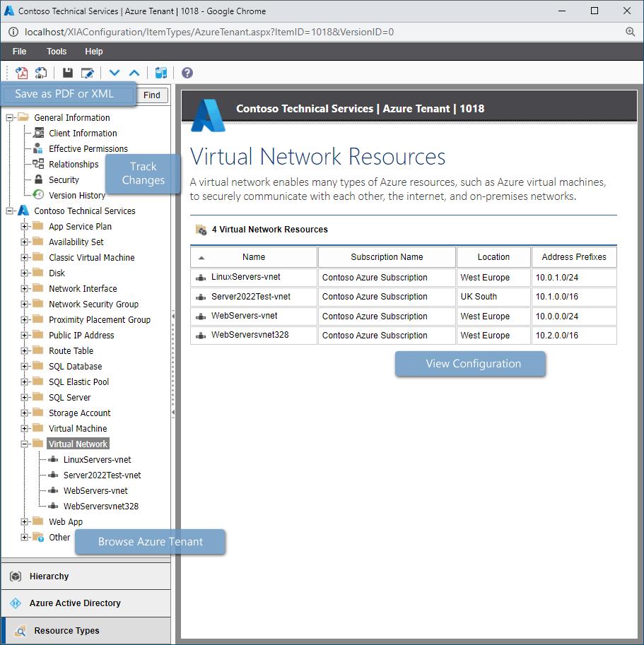Sort the table by Location column
Screen dimensions: 644x645
click(x=493, y=257)
